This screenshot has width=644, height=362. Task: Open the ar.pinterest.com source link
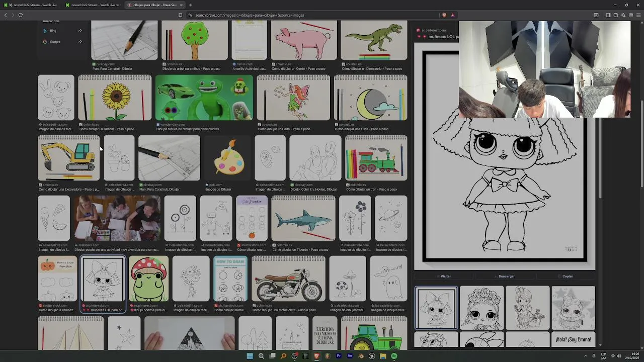pos(433,30)
